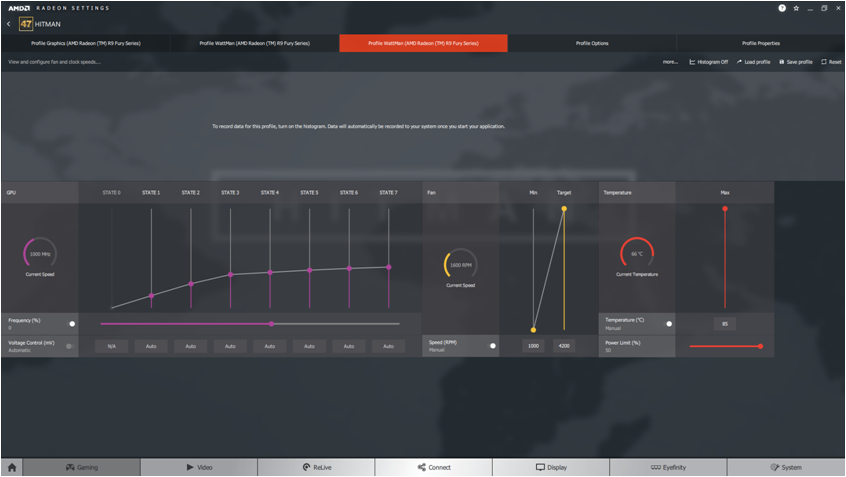Open the Eyefinity section

coord(668,467)
